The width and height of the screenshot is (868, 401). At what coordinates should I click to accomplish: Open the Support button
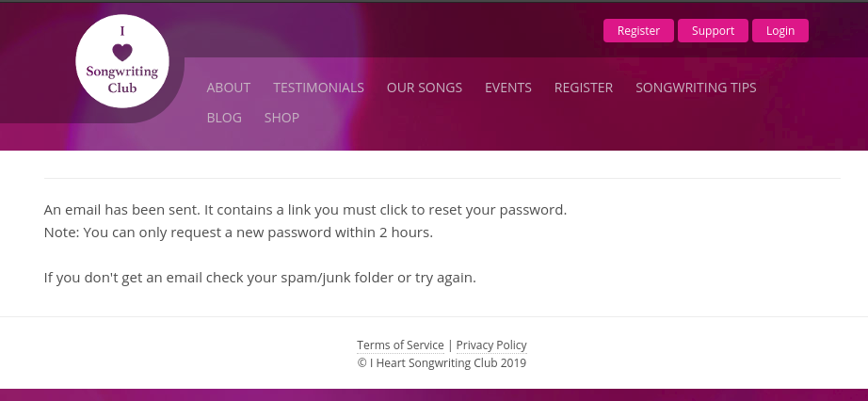(713, 31)
